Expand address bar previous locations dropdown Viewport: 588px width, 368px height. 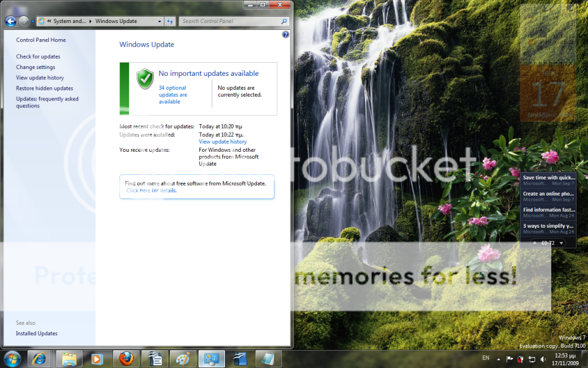point(160,21)
